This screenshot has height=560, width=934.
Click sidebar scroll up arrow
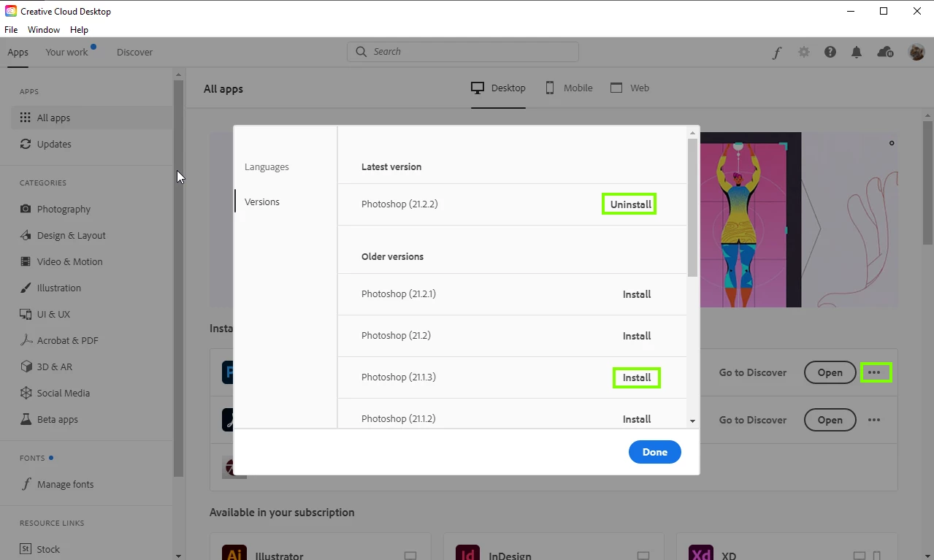[178, 74]
